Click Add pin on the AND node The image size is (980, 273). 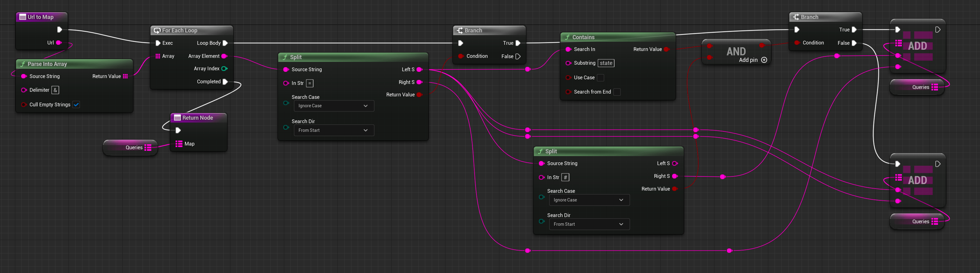752,60
